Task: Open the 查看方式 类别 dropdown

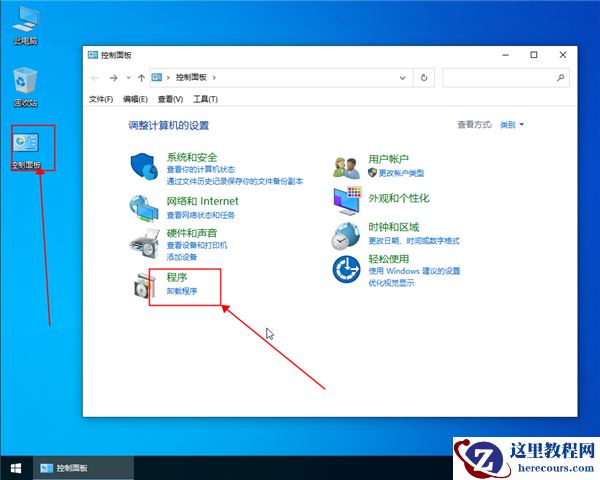Action: 512,125
